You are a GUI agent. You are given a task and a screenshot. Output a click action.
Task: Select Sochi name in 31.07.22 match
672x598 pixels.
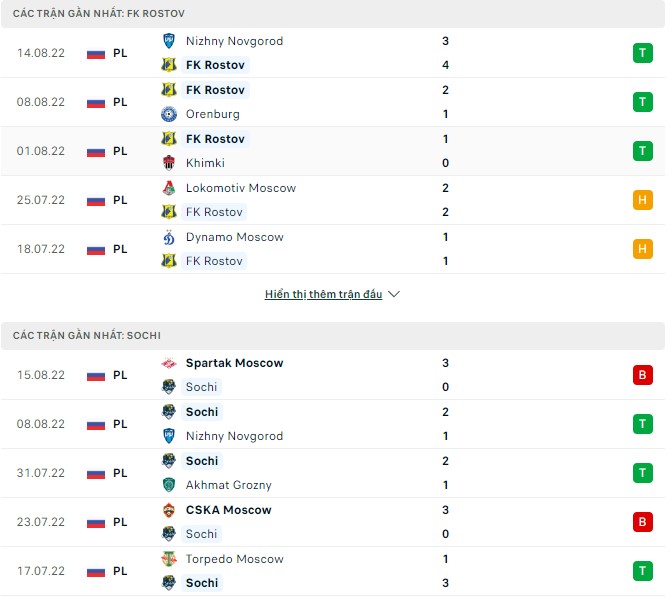pyautogui.click(x=202, y=461)
